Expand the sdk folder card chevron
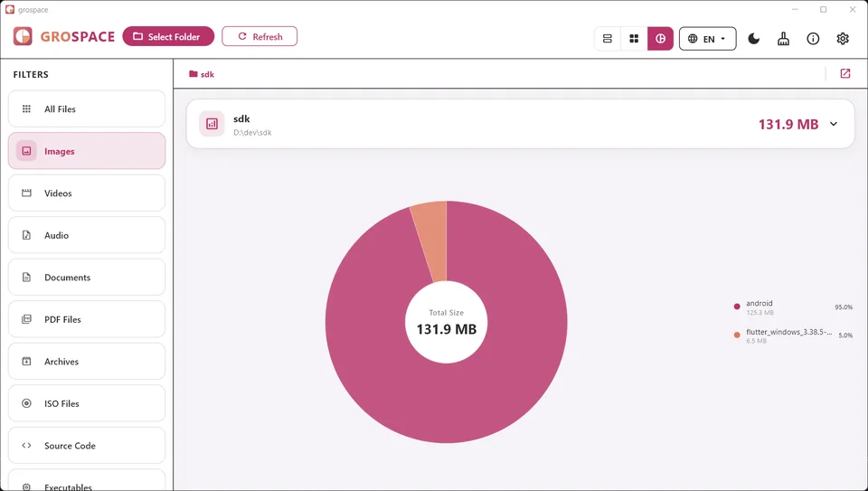 (834, 124)
